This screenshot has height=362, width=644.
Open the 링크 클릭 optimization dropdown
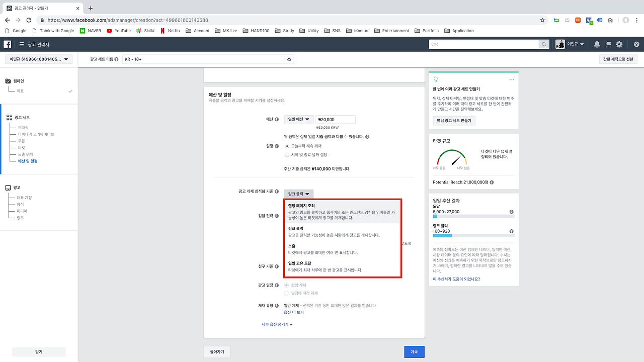click(298, 194)
